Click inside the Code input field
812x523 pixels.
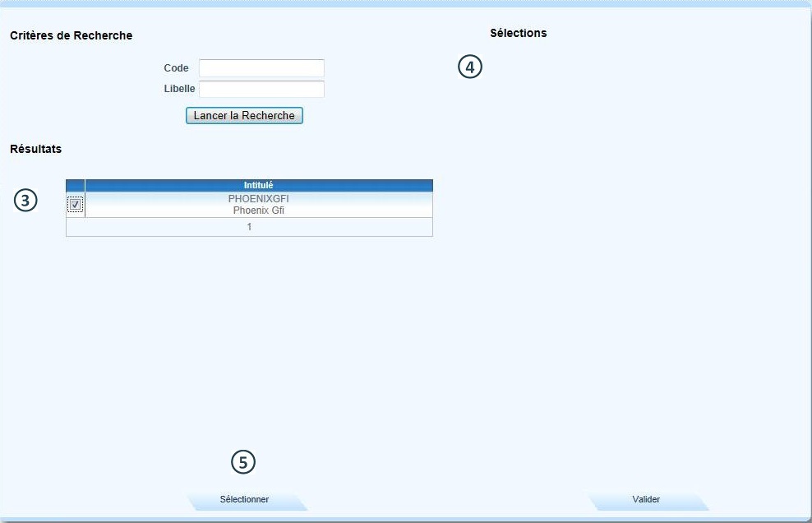pyautogui.click(x=261, y=68)
